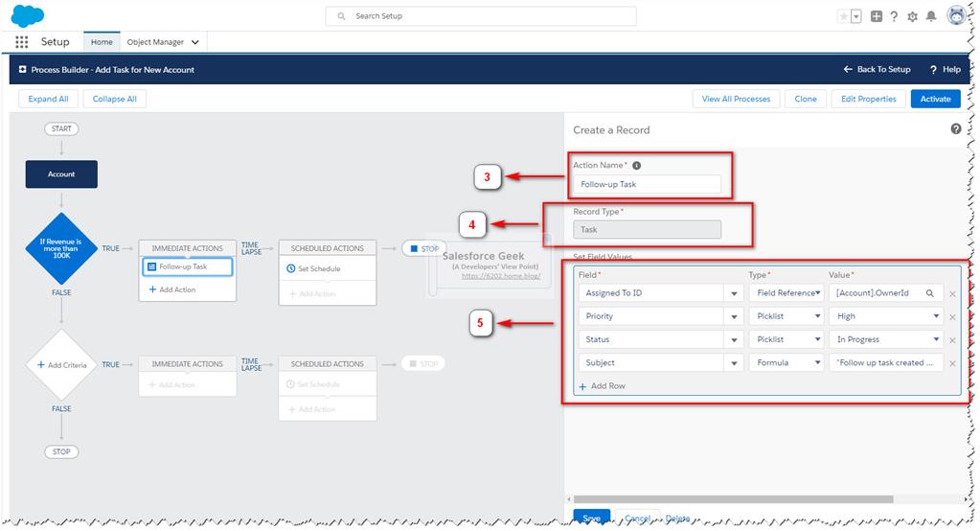Add Row to field values
Image resolution: width=980 pixels, height=531 pixels.
coord(602,386)
